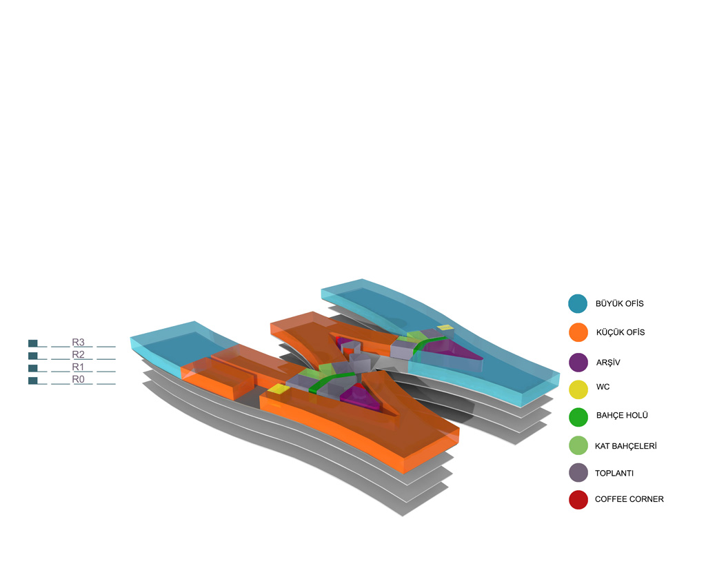Click the purple ARŞİV legend circle
Image resolution: width=706 pixels, height=588 pixels.
pyautogui.click(x=578, y=363)
